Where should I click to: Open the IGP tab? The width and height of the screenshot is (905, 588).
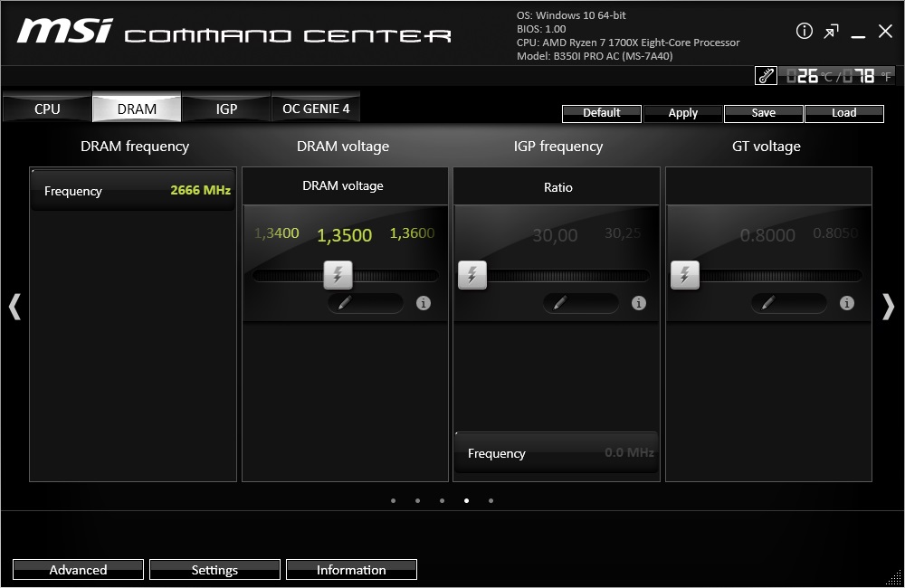click(x=226, y=109)
